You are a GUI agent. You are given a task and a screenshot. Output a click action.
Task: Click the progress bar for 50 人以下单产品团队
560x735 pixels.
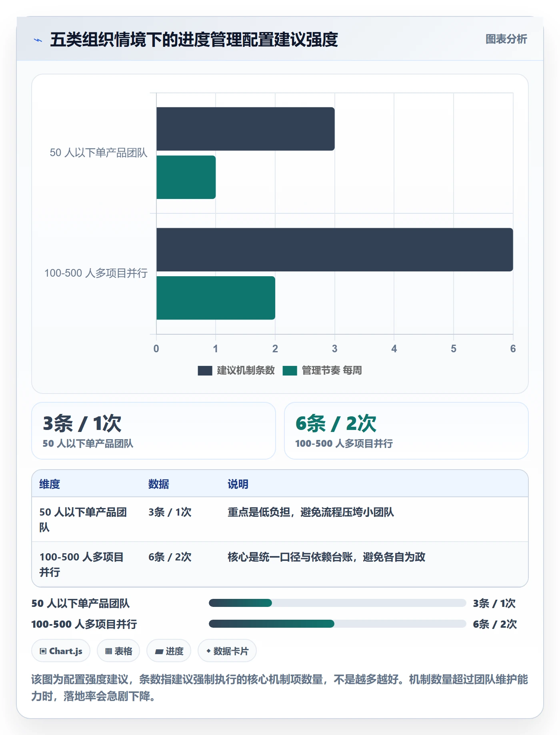click(x=338, y=603)
